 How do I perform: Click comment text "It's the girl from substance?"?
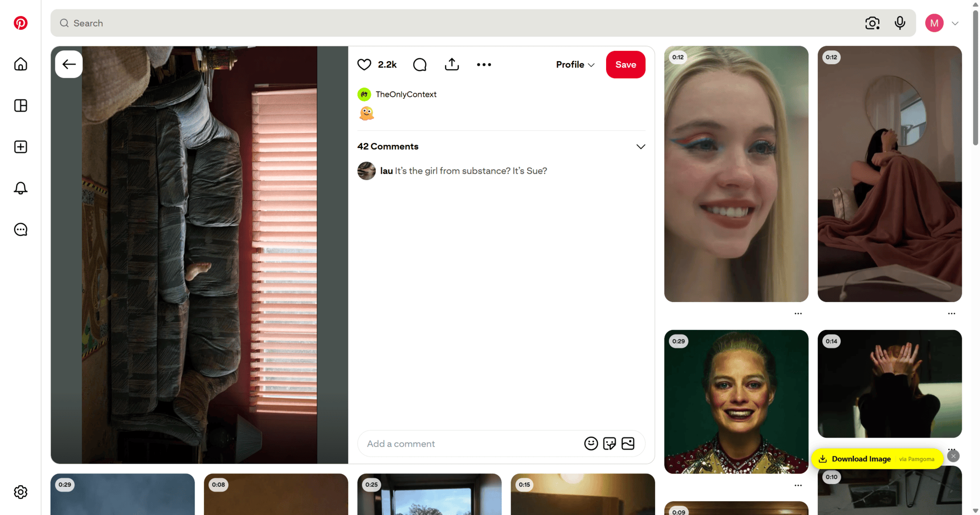[453, 171]
